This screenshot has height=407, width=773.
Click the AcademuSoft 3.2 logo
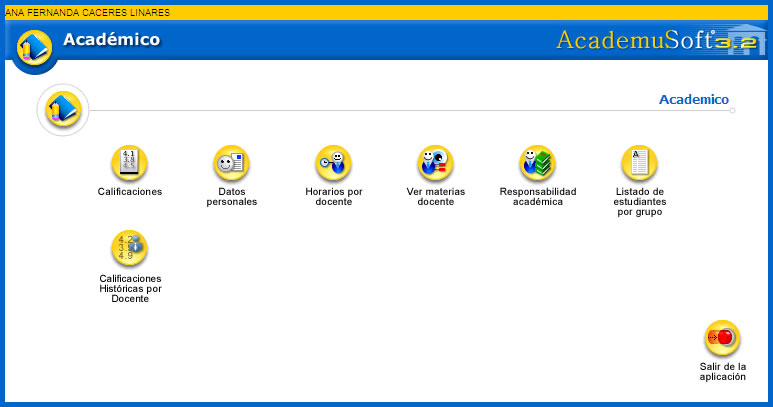point(661,40)
